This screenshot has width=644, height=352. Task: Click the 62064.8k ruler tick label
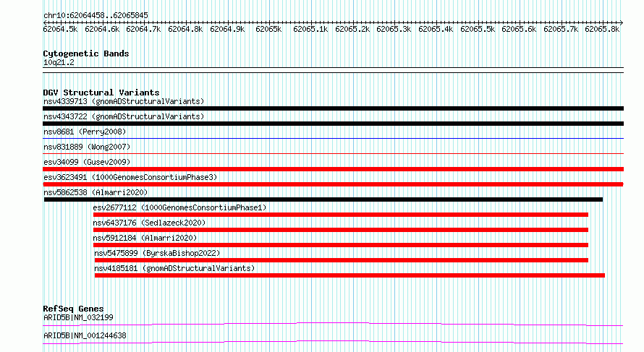pyautogui.click(x=185, y=29)
